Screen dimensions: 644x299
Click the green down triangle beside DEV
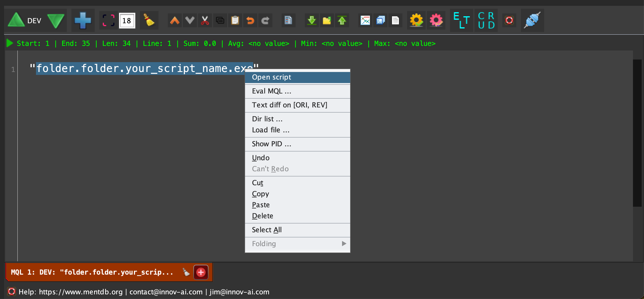coord(56,21)
